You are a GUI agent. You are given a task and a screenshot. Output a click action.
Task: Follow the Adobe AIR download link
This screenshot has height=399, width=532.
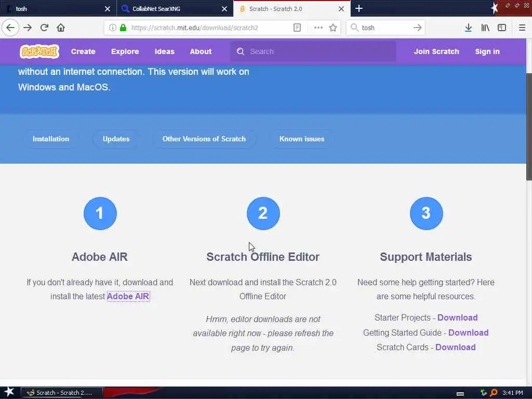coord(128,296)
